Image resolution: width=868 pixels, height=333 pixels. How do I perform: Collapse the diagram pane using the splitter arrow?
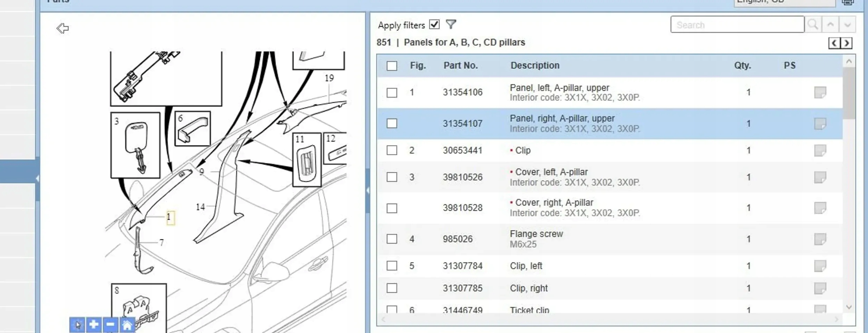pos(368,190)
